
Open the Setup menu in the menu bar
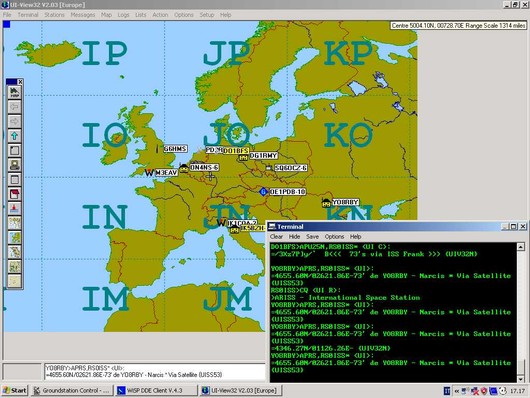tap(207, 15)
